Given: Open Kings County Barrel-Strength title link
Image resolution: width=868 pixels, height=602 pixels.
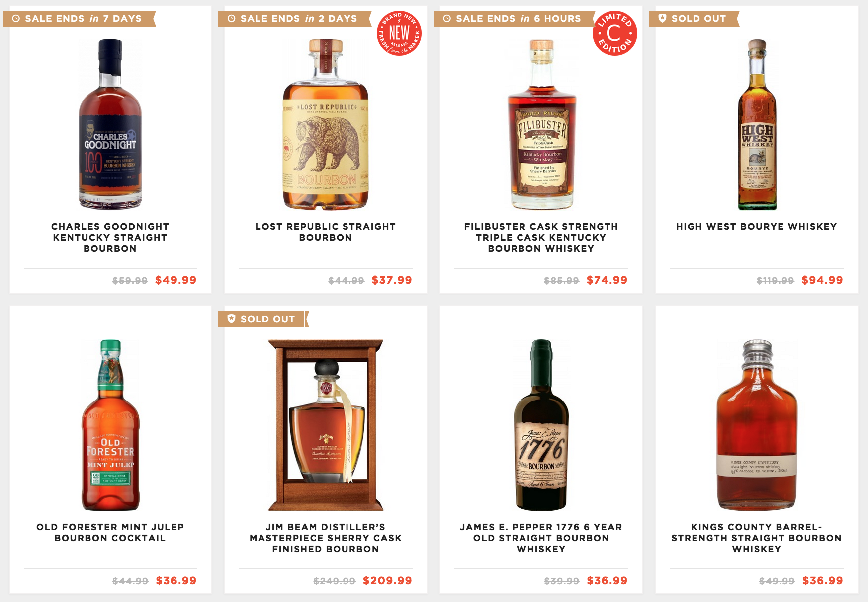Looking at the screenshot, I should pos(757,538).
